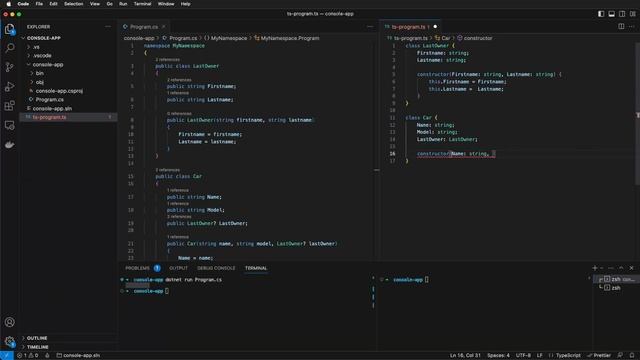
Task: Open the DEBUG CONSOLE panel tab
Action: [x=216, y=268]
